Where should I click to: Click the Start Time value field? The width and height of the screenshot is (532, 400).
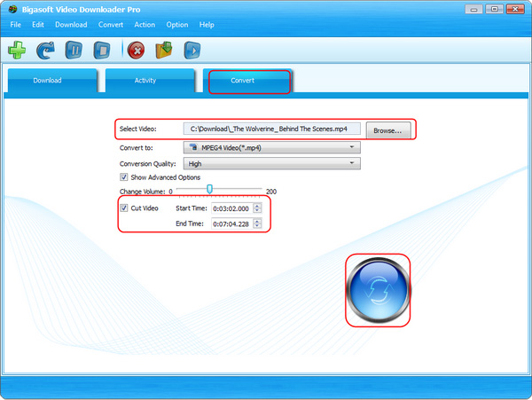point(232,208)
